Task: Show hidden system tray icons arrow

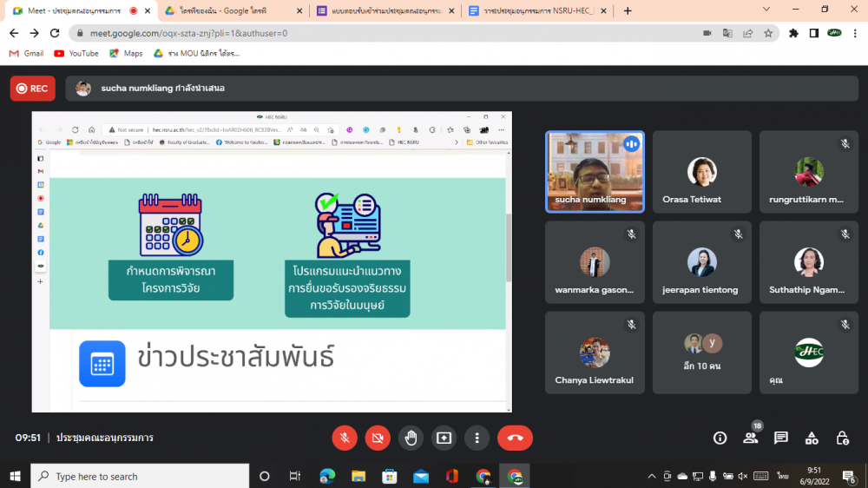Action: point(652,476)
